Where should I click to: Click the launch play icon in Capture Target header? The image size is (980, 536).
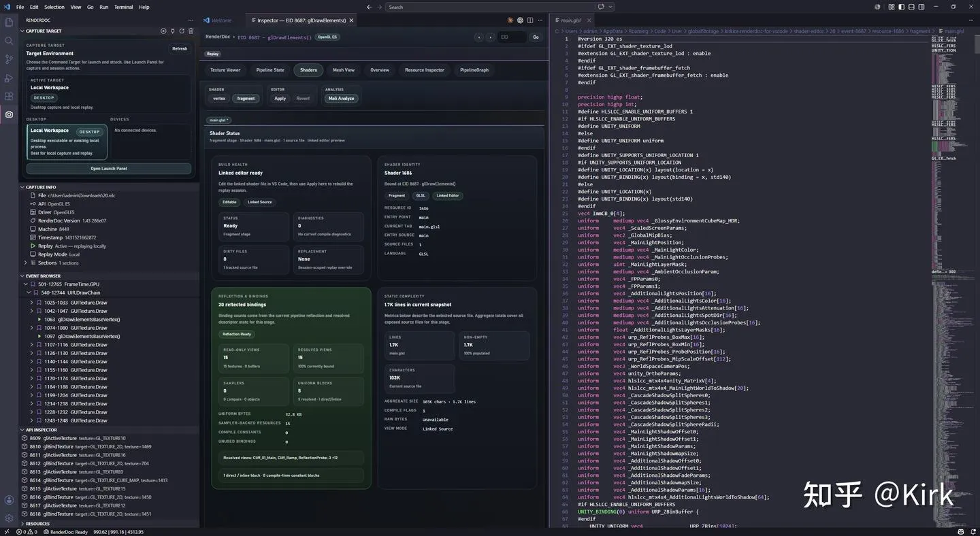[163, 31]
